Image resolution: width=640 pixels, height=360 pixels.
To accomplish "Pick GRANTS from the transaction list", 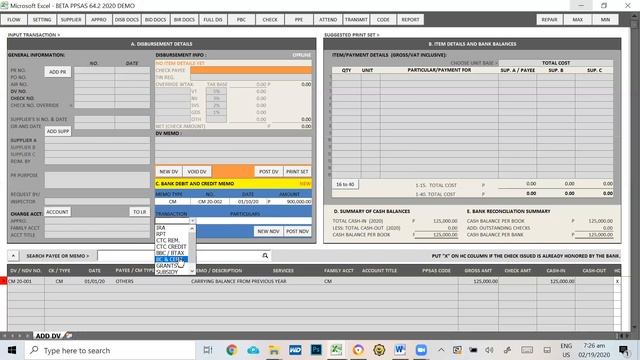I will [167, 266].
